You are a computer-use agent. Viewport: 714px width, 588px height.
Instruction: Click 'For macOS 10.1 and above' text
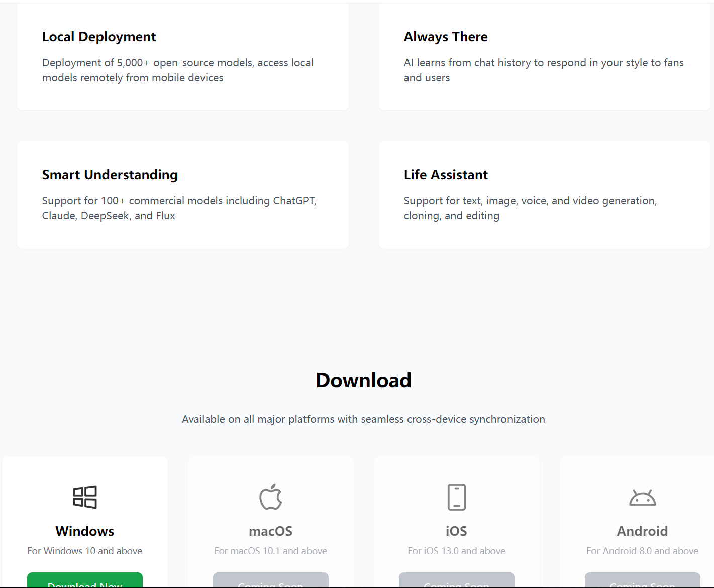271,551
